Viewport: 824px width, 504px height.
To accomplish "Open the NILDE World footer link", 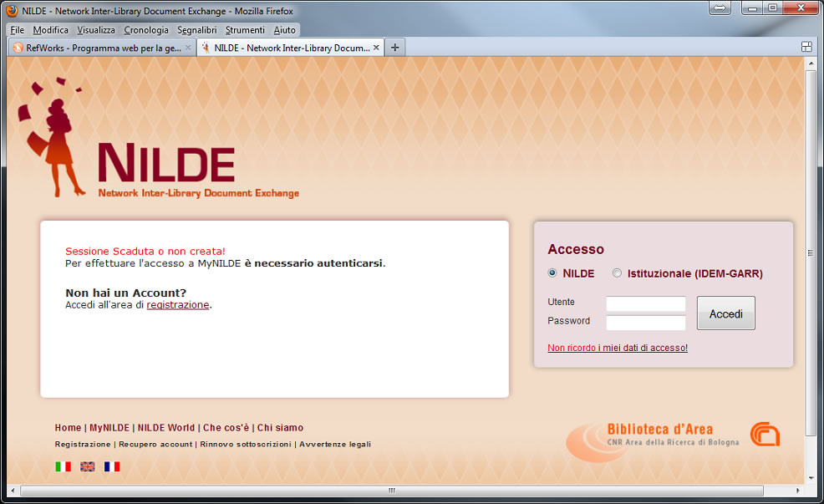I will click(166, 428).
